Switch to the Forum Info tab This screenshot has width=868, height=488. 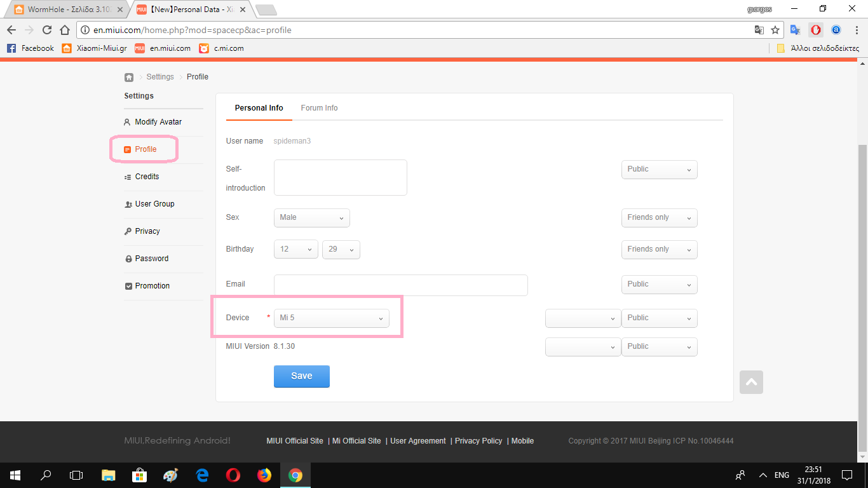[319, 108]
